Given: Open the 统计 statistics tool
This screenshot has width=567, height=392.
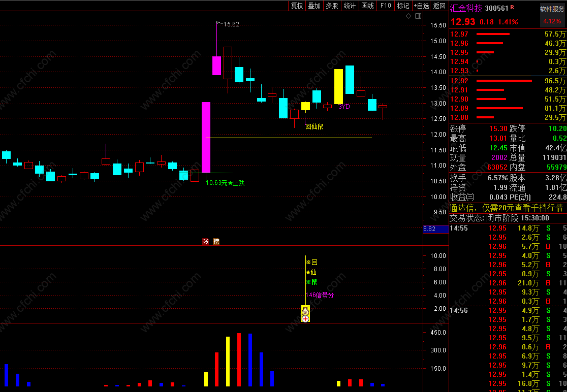Looking at the screenshot, I should (350, 6).
